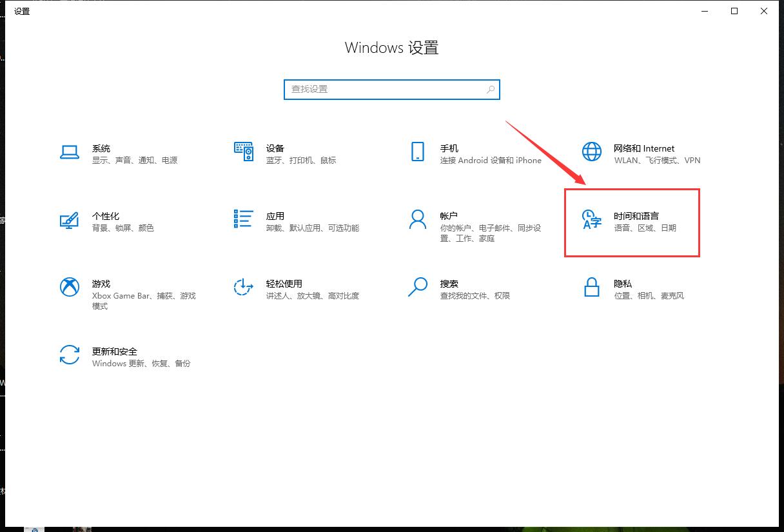Click the text 背景、锁屏、颜色
Image resolution: width=784 pixels, height=532 pixels.
pyautogui.click(x=123, y=228)
